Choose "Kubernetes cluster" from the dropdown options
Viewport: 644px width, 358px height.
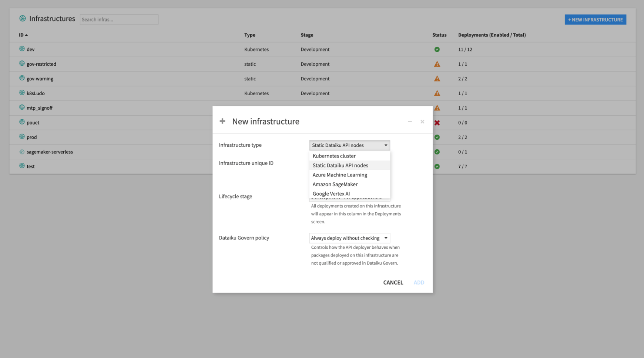click(333, 156)
